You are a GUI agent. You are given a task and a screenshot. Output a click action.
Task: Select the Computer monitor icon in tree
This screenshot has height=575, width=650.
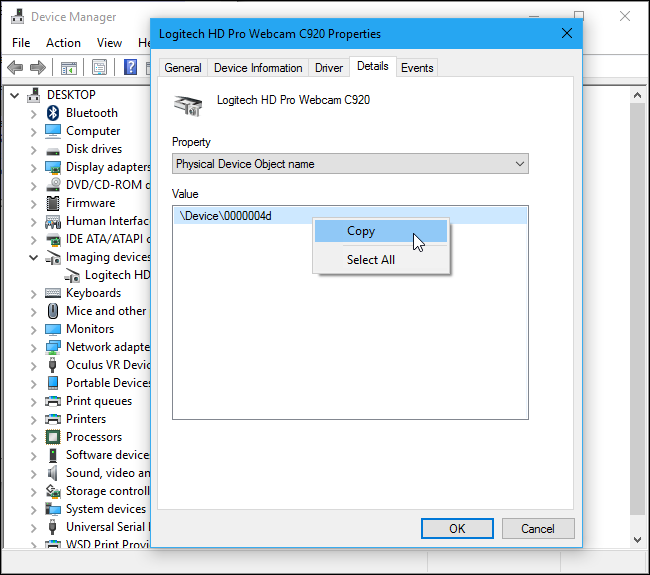53,131
